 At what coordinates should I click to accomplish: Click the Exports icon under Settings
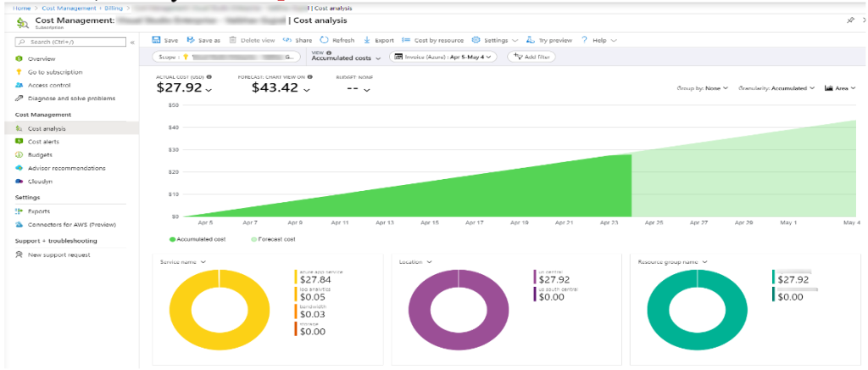click(x=19, y=211)
